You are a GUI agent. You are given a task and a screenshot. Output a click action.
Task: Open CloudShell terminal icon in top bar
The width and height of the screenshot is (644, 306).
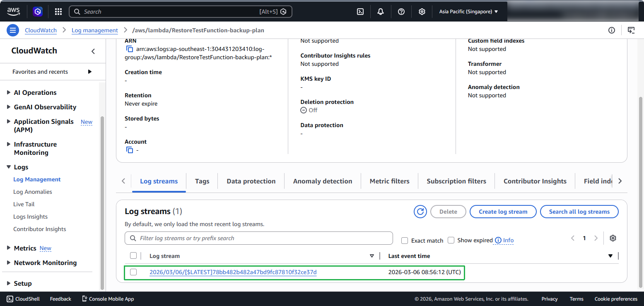point(360,12)
